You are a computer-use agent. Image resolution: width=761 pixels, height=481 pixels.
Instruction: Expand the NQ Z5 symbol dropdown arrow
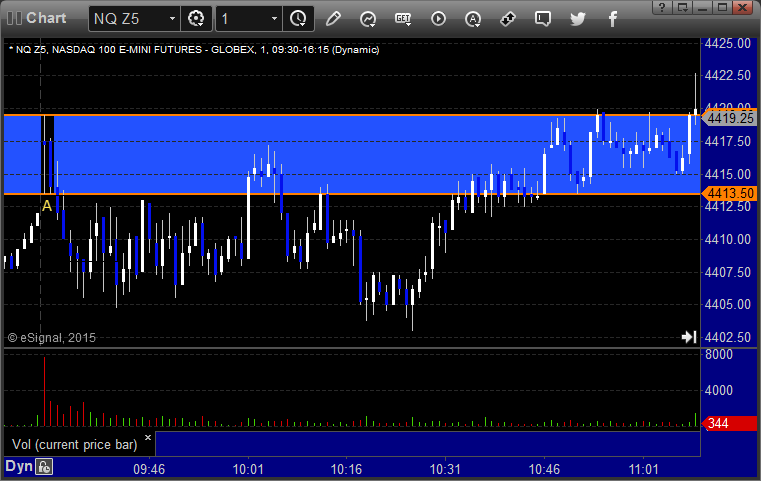click(x=172, y=19)
